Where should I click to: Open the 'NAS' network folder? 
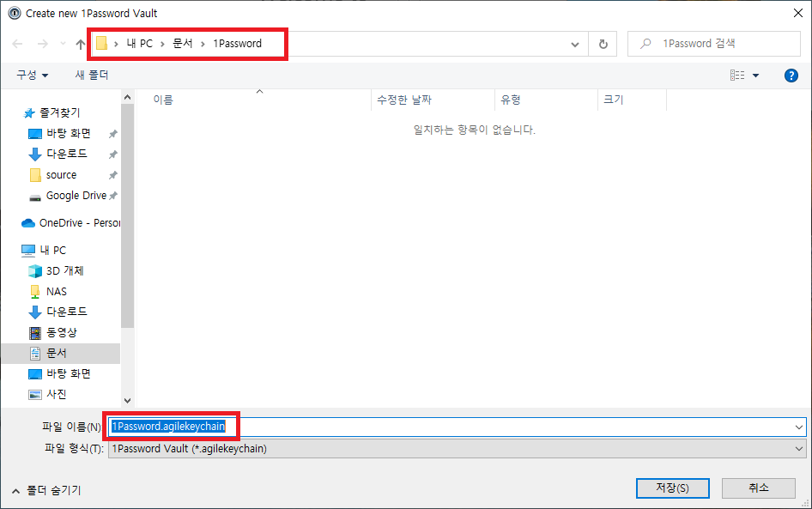(x=57, y=292)
